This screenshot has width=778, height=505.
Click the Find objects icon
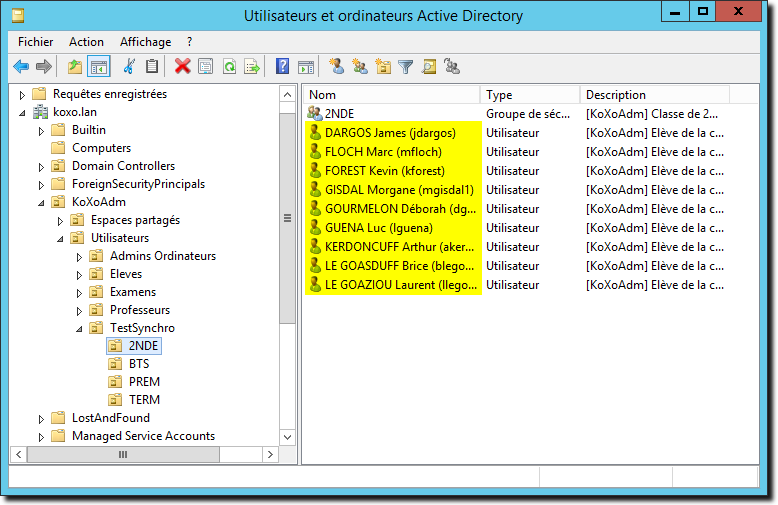coord(429,66)
